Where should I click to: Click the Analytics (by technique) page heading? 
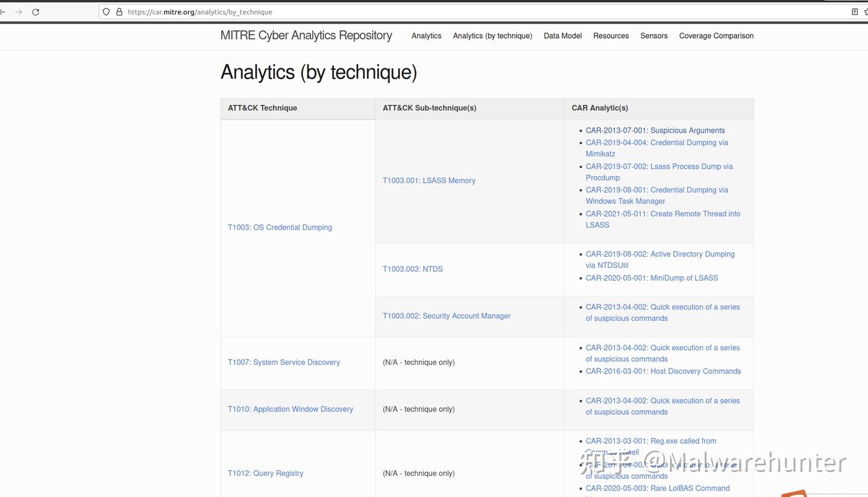319,72
